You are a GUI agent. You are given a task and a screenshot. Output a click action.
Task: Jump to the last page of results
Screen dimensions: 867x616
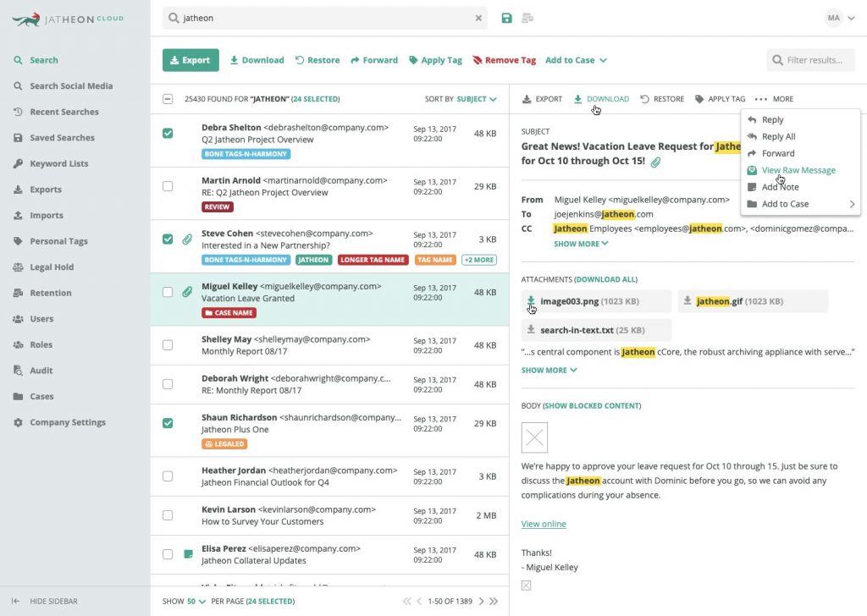point(494,601)
